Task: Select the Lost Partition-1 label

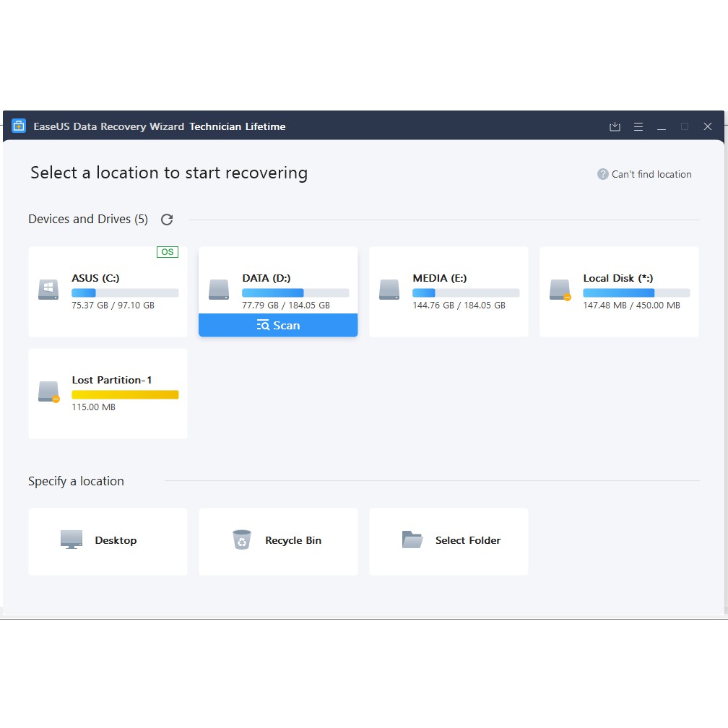Action: tap(112, 380)
